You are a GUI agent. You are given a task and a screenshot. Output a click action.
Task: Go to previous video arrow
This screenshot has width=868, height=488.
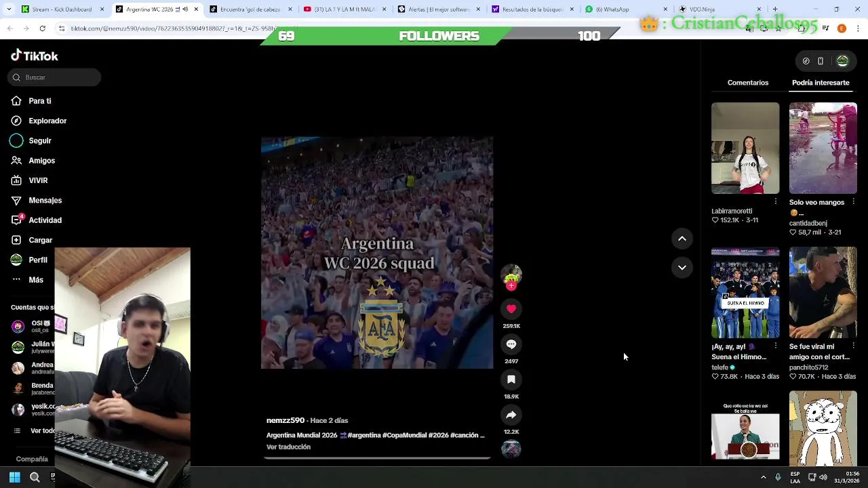(682, 239)
